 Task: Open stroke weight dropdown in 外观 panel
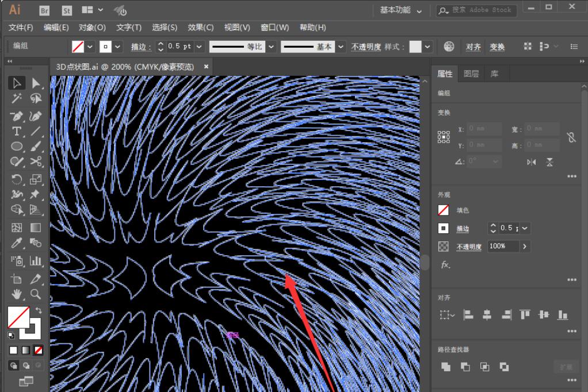pos(525,228)
